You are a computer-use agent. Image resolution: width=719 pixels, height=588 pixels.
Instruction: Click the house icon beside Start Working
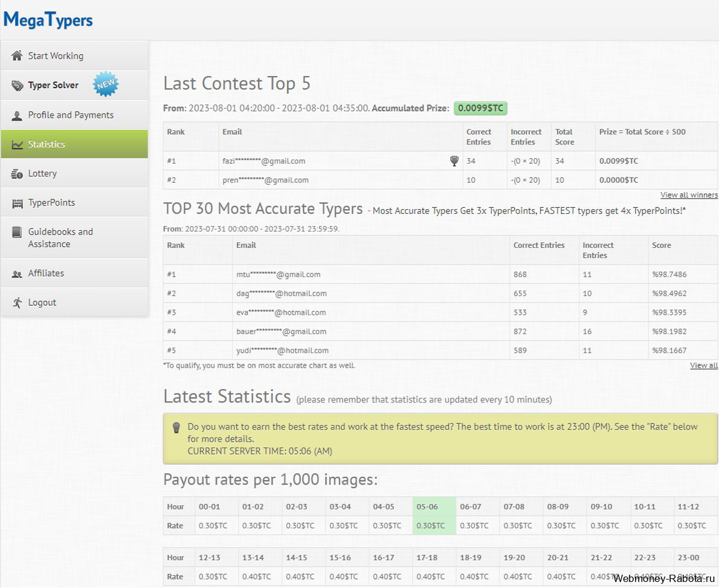click(x=17, y=56)
